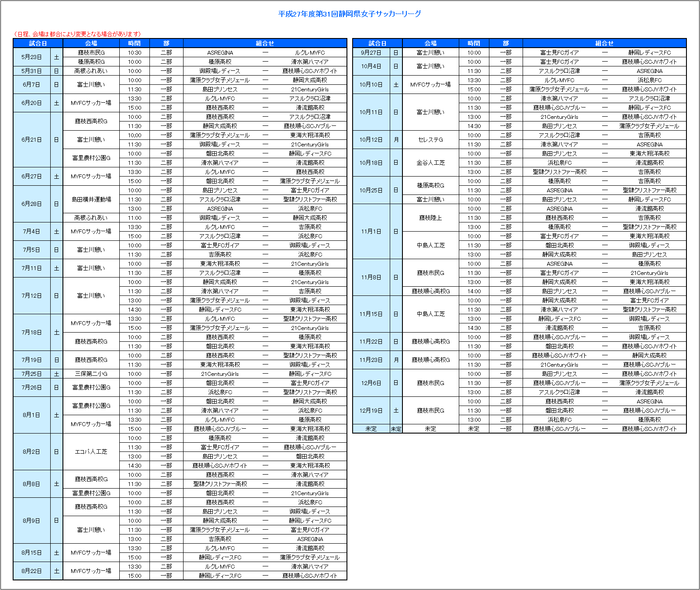The image size is (700, 590).
Task: Click the 8月15日 date cell
Action: point(32,553)
